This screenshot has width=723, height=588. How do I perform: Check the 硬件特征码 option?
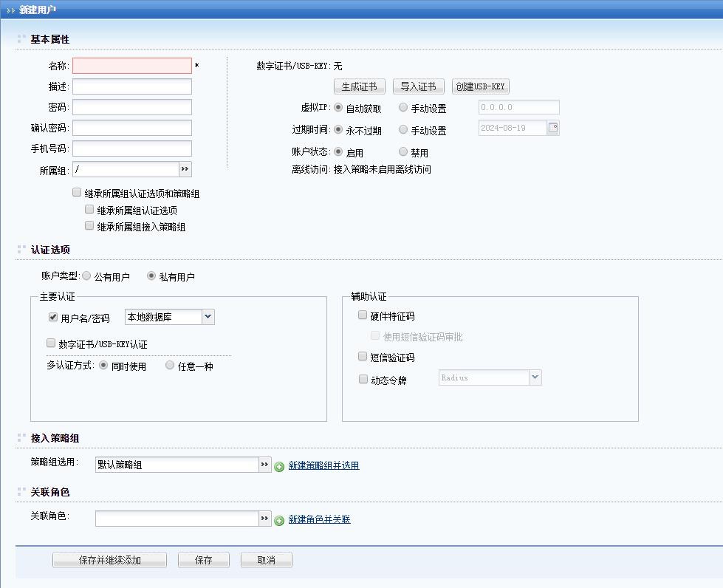point(363,315)
